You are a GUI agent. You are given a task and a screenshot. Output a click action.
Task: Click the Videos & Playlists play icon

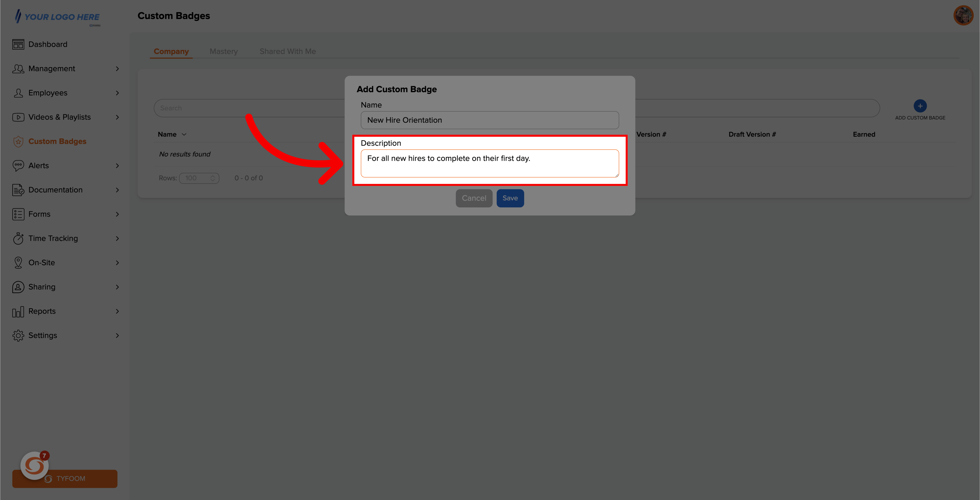[18, 117]
